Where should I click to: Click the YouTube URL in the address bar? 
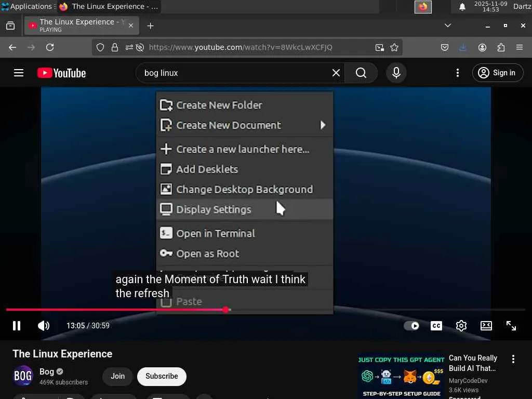point(241,47)
